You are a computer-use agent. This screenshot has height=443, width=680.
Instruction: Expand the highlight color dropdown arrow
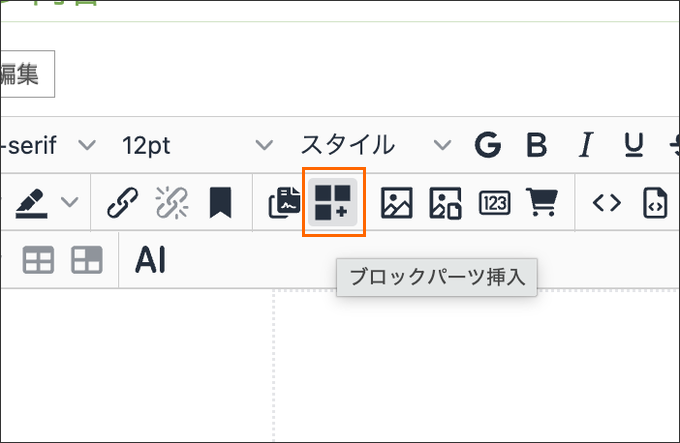tap(70, 203)
